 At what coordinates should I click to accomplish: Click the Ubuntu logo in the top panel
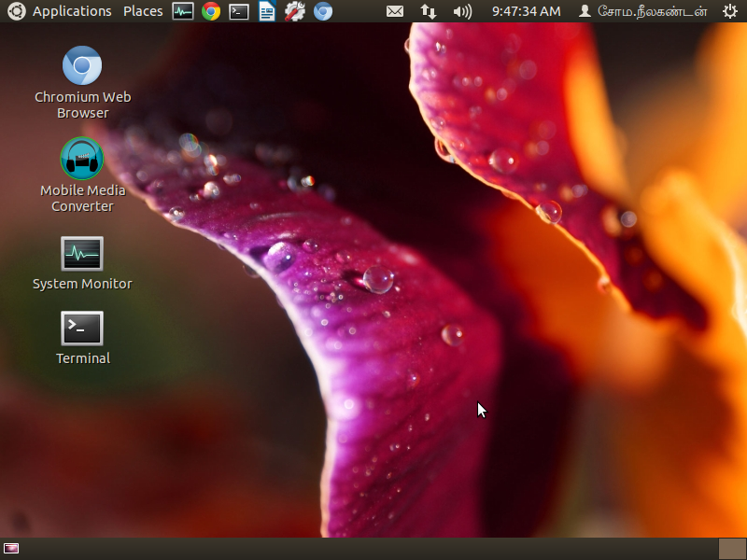click(x=17, y=11)
